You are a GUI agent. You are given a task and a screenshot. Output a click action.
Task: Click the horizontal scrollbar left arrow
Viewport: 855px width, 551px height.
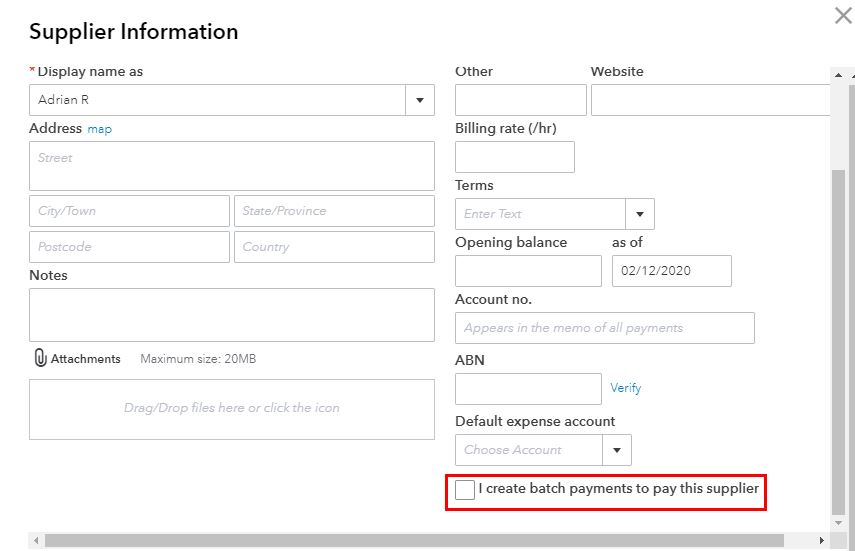pos(36,541)
